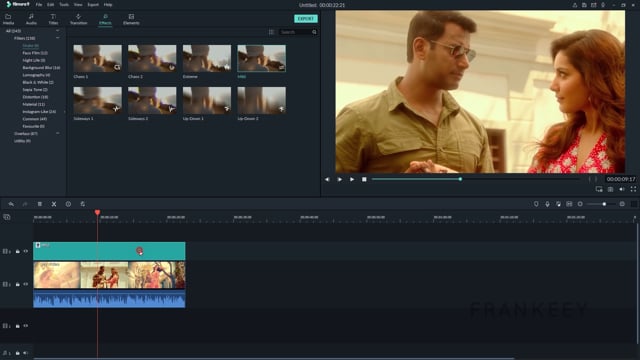Collapse the All category tree
Screen dimensions: 640x360
tap(58, 31)
